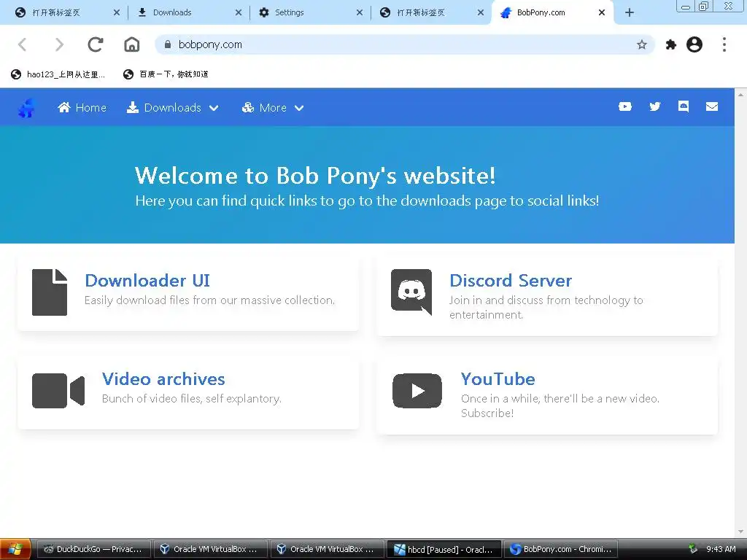Open the hao123 bookmark
Image resolution: width=747 pixels, height=560 pixels.
coord(58,74)
